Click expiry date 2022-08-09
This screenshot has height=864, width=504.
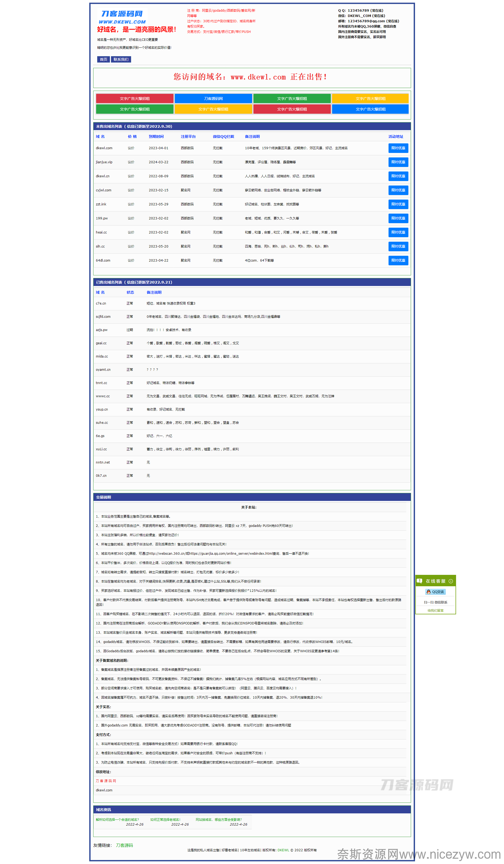pos(158,176)
